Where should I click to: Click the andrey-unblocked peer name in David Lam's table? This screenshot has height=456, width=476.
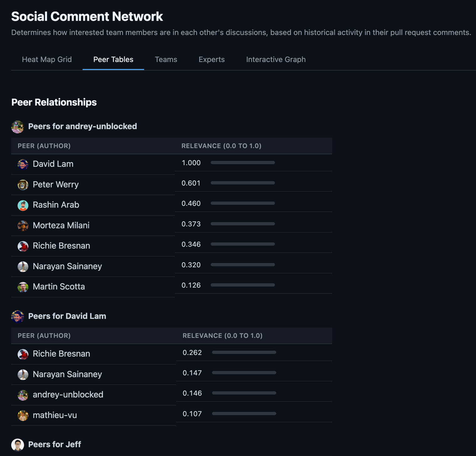[x=68, y=395]
